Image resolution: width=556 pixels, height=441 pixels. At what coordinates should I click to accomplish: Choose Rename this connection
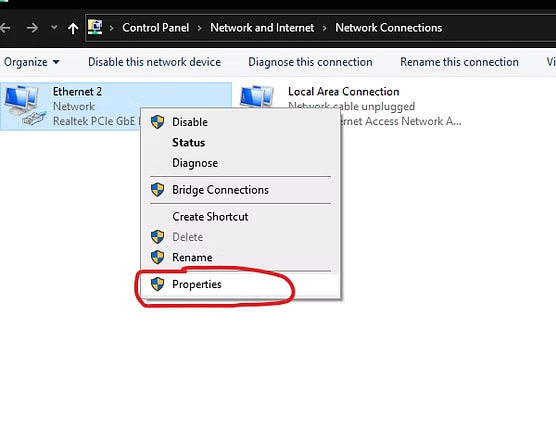[459, 62]
